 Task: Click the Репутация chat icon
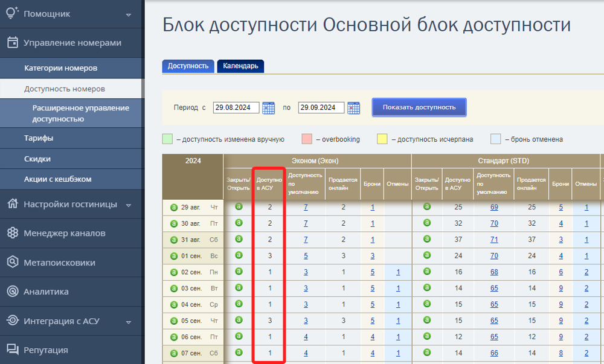click(x=13, y=350)
